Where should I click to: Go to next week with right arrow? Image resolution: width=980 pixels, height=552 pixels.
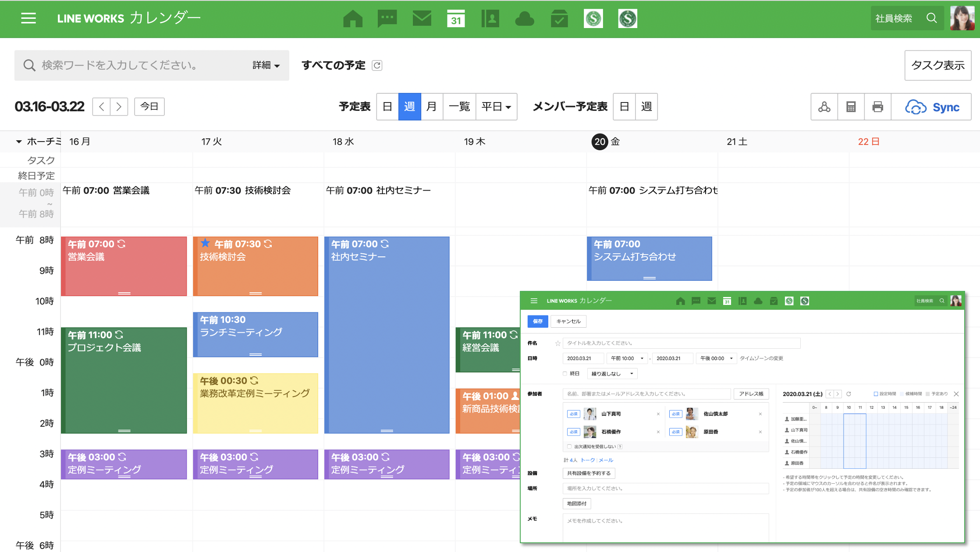pyautogui.click(x=119, y=106)
